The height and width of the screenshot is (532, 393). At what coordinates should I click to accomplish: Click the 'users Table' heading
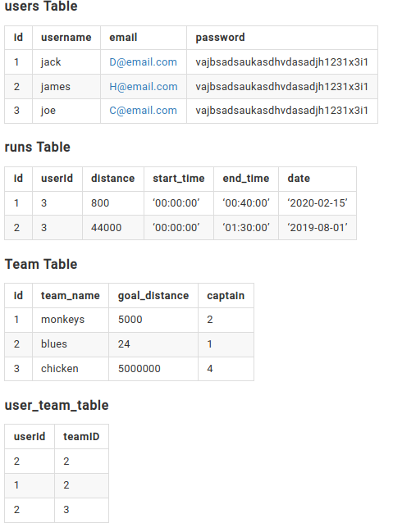(x=41, y=6)
